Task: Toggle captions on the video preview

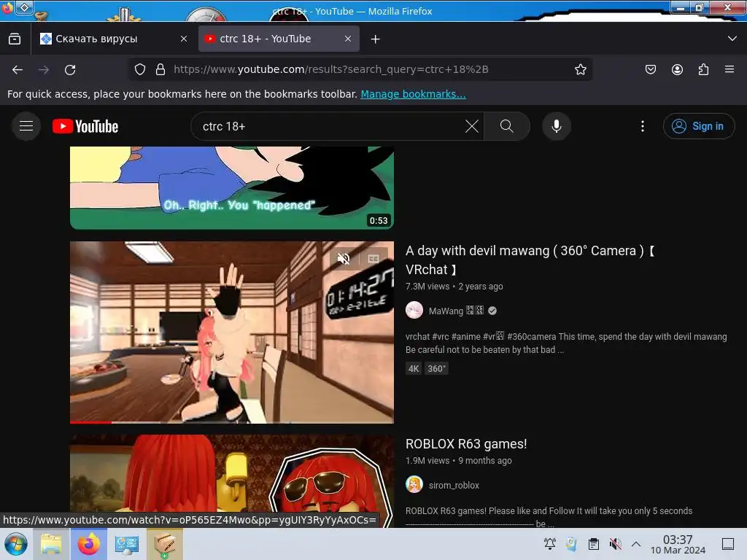Action: 373,259
